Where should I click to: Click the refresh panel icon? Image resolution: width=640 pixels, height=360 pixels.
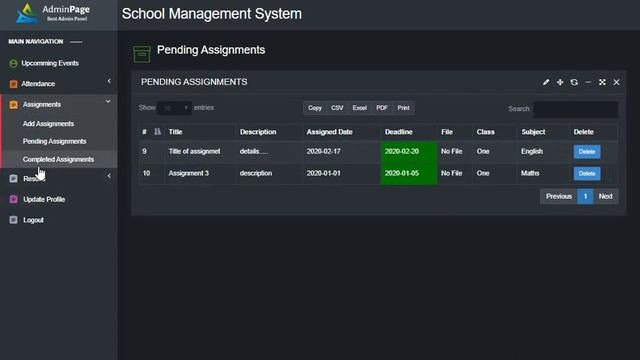(x=574, y=82)
